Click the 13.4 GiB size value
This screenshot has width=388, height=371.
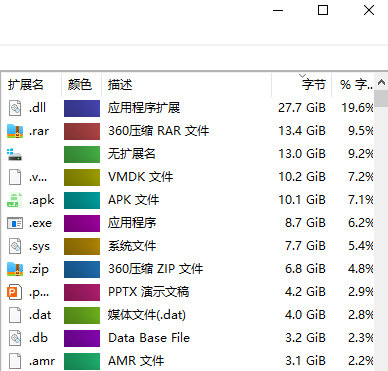(302, 131)
